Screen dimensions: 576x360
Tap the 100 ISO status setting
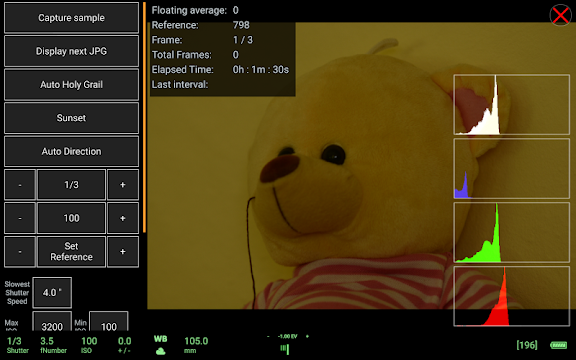tap(89, 345)
